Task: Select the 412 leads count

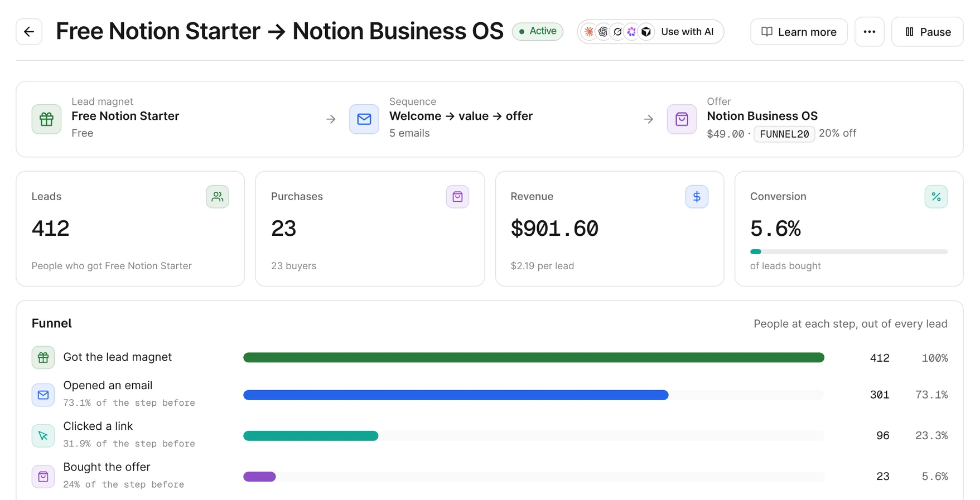Action: point(50,229)
